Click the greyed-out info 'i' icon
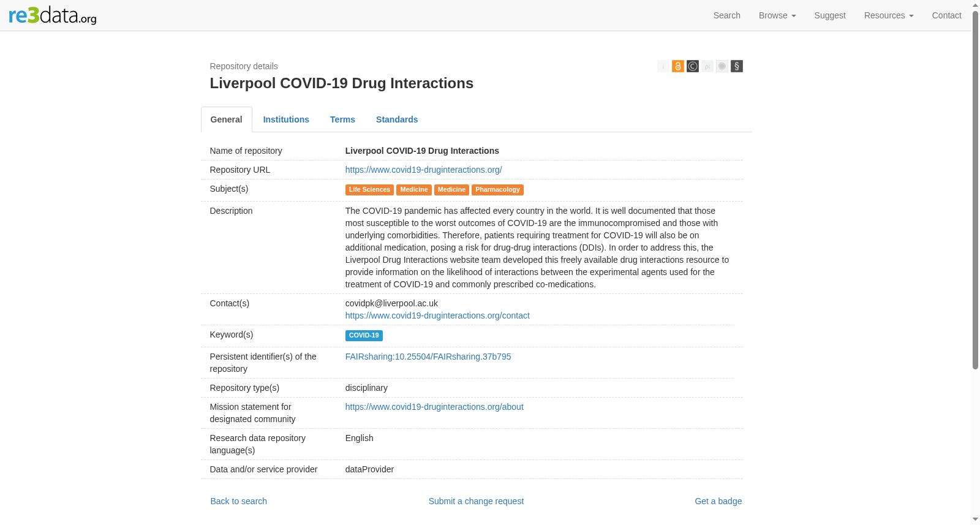980x525 pixels. coord(663,66)
